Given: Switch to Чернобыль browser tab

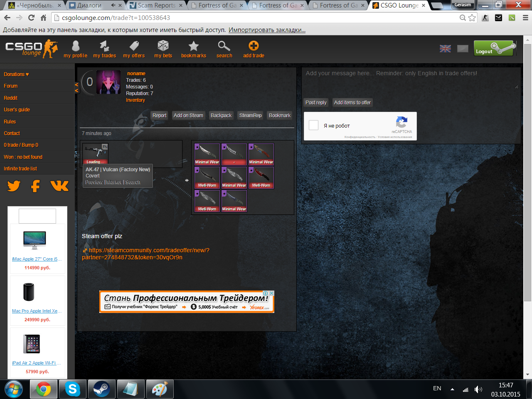Looking at the screenshot, I should pyautogui.click(x=34, y=5).
